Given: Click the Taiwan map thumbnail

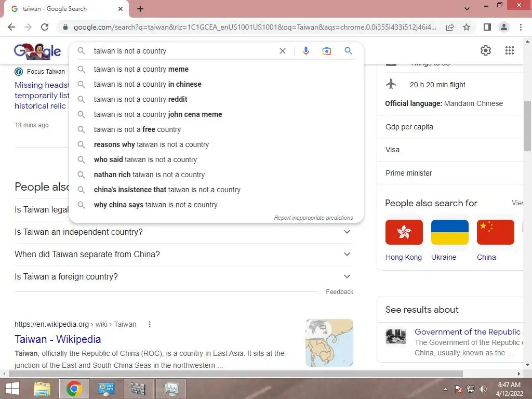Looking at the screenshot, I should tap(329, 343).
